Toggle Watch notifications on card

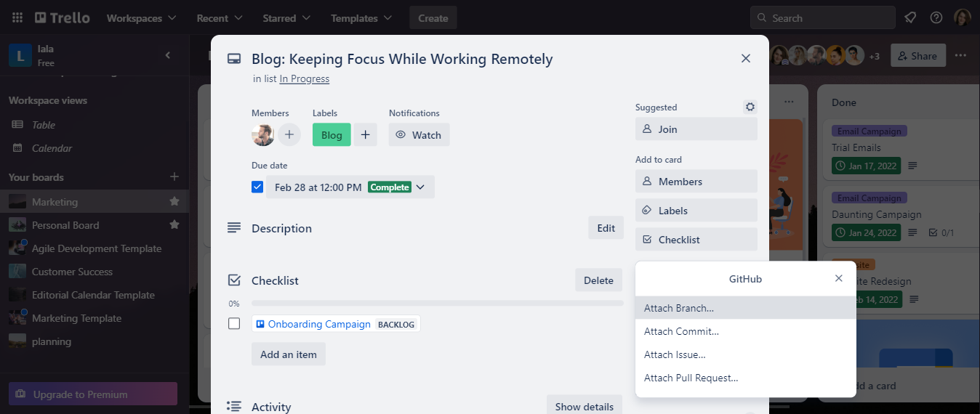point(419,134)
